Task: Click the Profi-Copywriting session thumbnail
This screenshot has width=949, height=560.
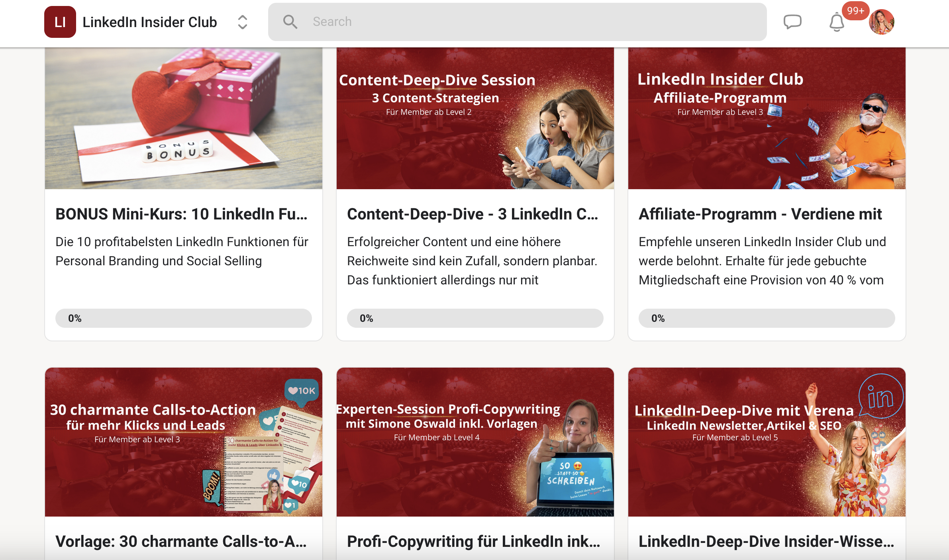Action: click(475, 442)
